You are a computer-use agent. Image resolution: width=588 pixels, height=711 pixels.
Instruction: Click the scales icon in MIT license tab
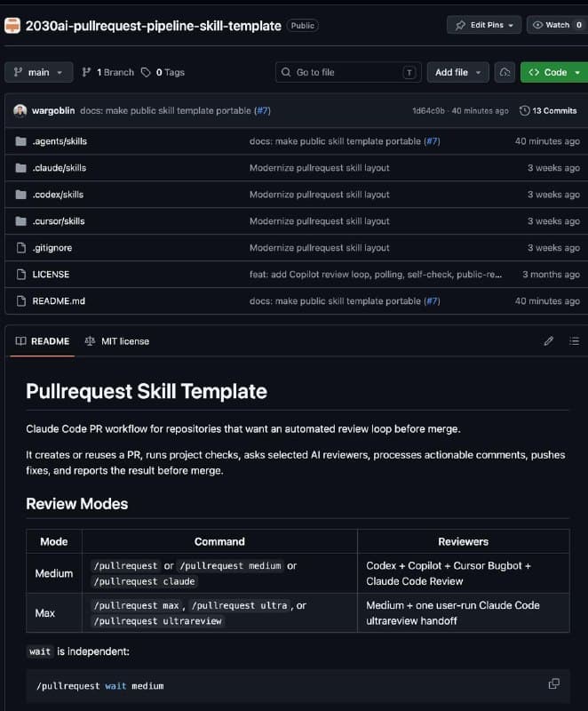pos(90,341)
